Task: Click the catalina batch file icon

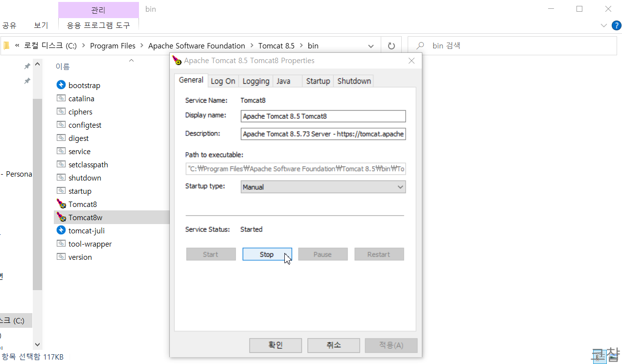Action: [x=61, y=98]
